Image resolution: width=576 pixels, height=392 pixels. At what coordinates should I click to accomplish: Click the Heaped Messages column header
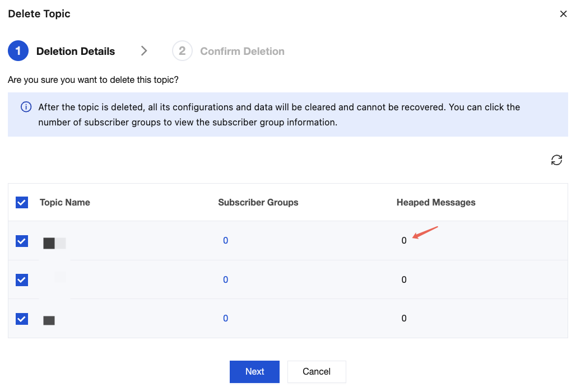[436, 202]
